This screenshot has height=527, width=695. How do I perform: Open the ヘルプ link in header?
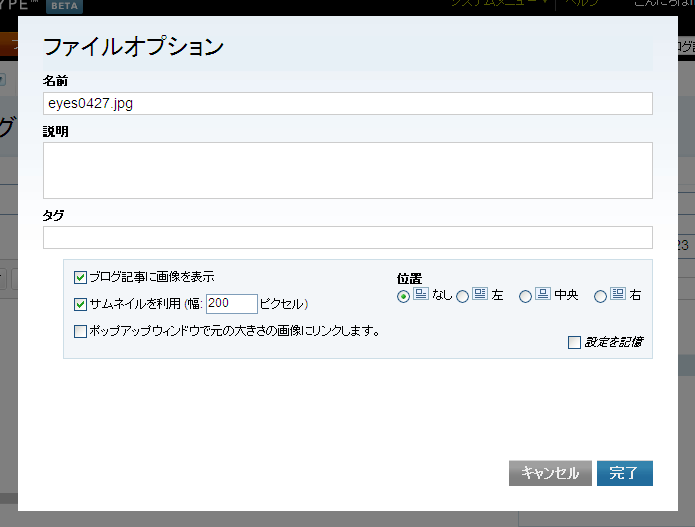(582, 4)
